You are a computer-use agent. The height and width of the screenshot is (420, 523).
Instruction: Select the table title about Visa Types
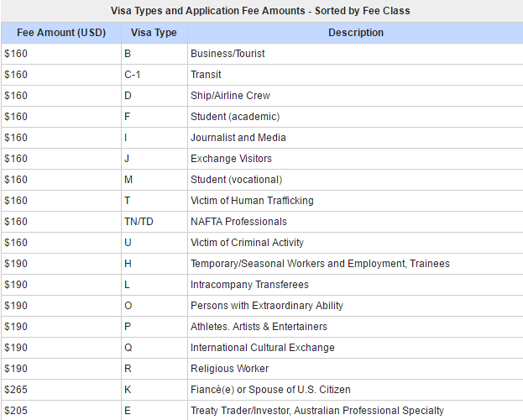coord(261,11)
